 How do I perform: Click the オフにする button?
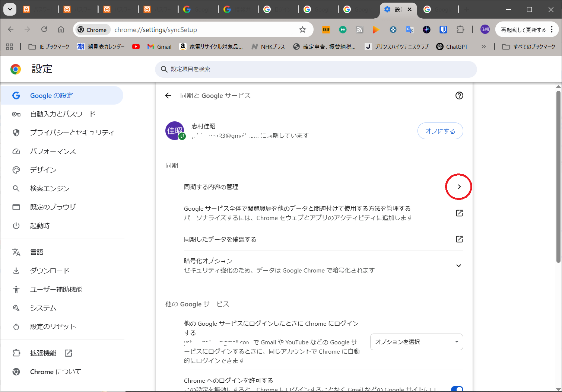point(440,131)
